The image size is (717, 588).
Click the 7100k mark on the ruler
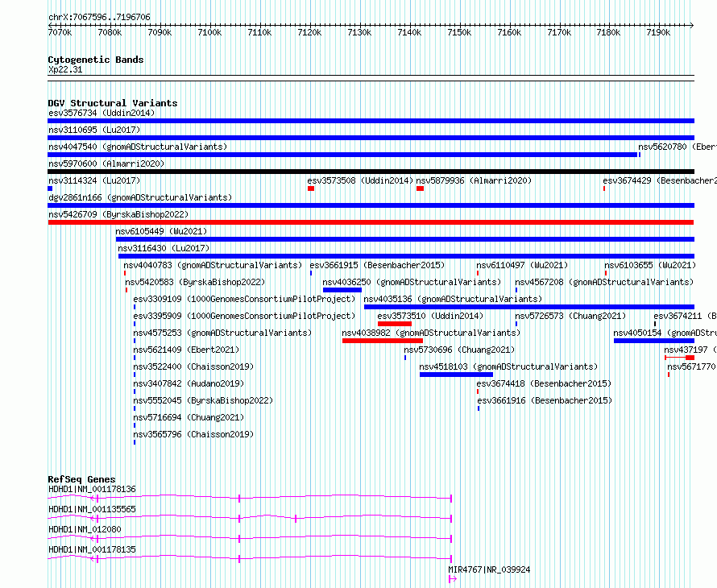tap(209, 33)
